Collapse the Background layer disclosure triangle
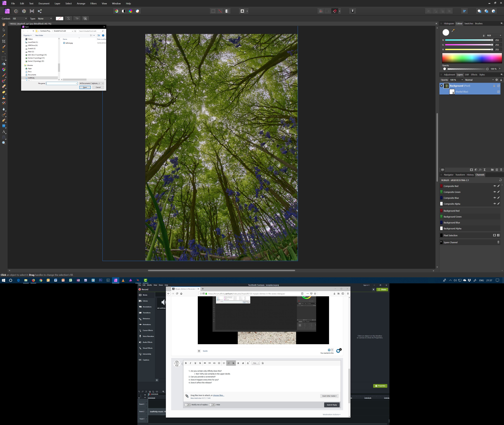 (x=441, y=86)
